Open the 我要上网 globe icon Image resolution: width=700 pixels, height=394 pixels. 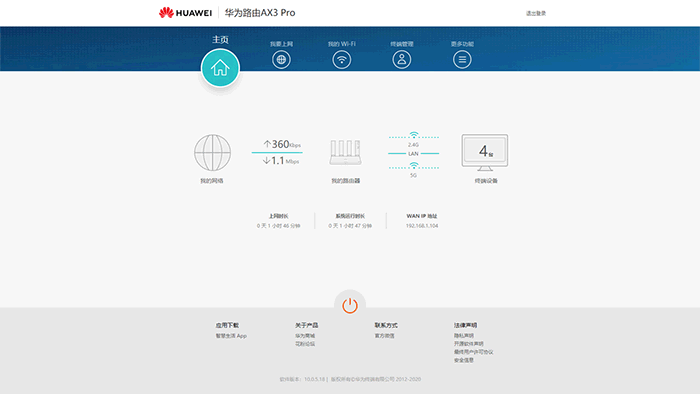pos(281,59)
